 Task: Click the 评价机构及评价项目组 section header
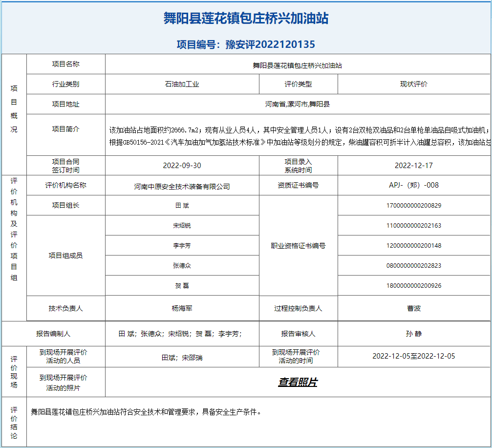point(14,229)
